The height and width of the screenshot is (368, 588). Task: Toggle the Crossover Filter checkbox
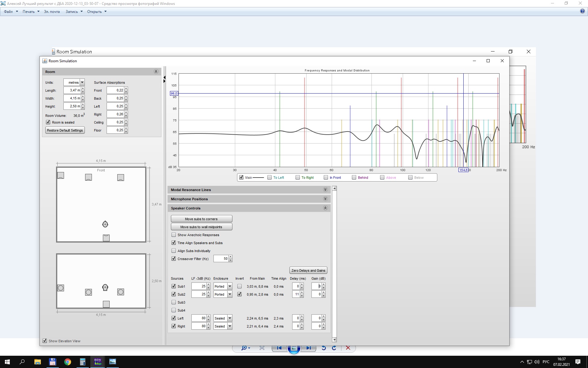coord(174,259)
